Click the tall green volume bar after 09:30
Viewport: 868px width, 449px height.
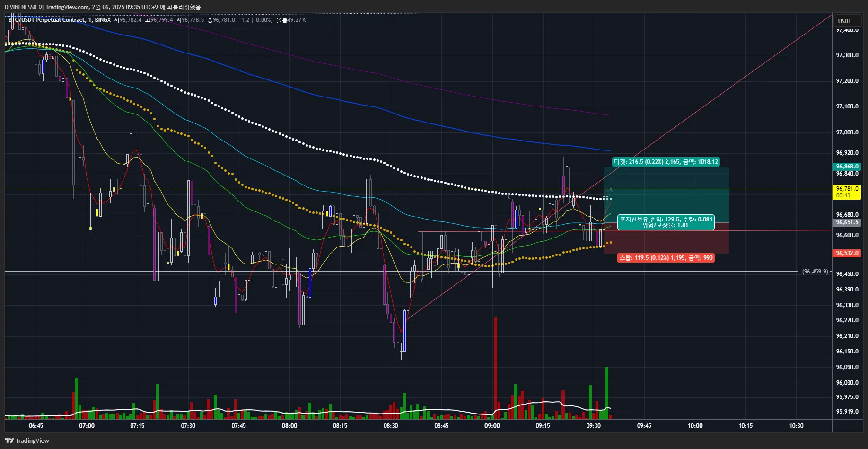tap(607, 393)
